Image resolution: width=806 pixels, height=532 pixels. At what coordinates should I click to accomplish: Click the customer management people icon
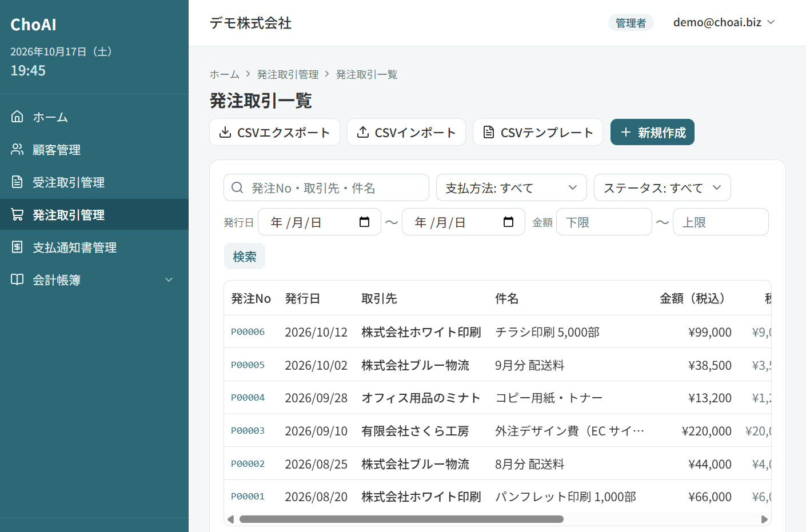[17, 149]
